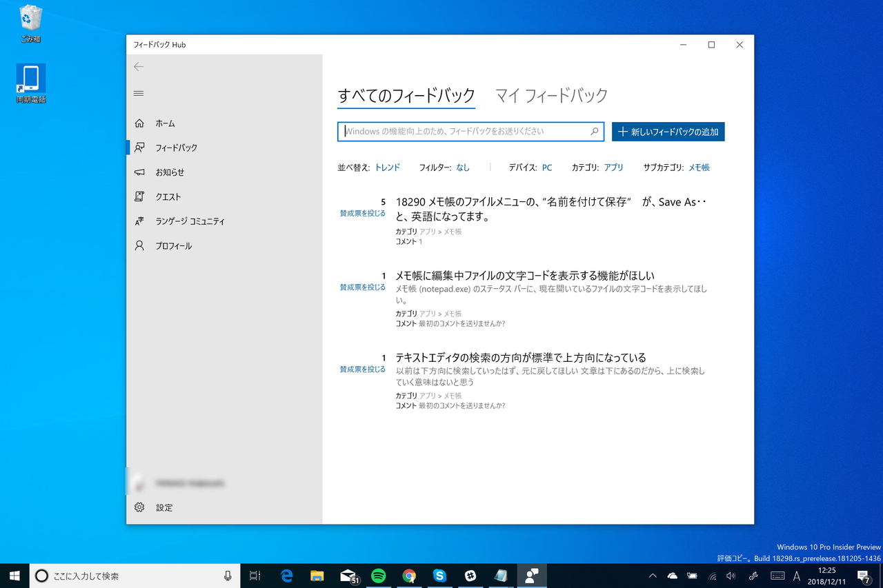This screenshot has height=588, width=883.
Task: Upvote the テキストエディタの検索 feedback item
Action: [x=362, y=369]
